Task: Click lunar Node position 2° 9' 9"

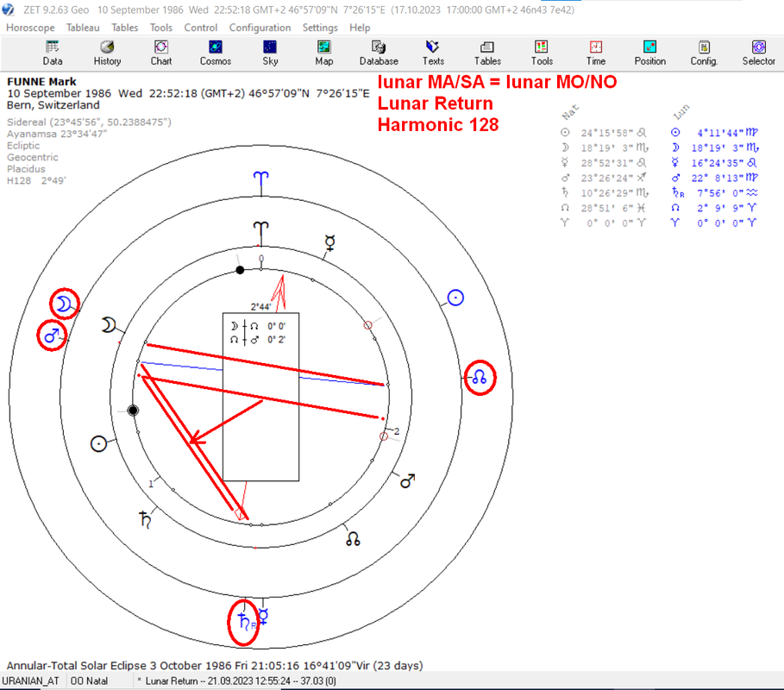Action: click(x=727, y=208)
